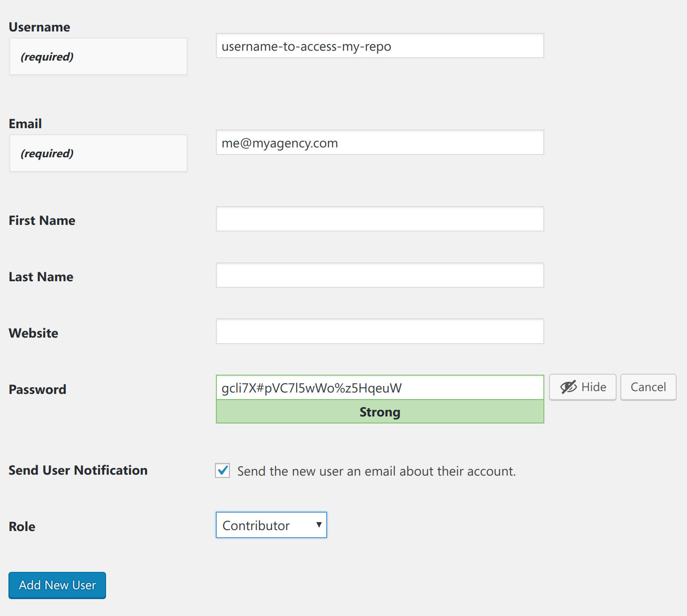The width and height of the screenshot is (687, 616).
Task: Click the Website input field
Action: [380, 331]
